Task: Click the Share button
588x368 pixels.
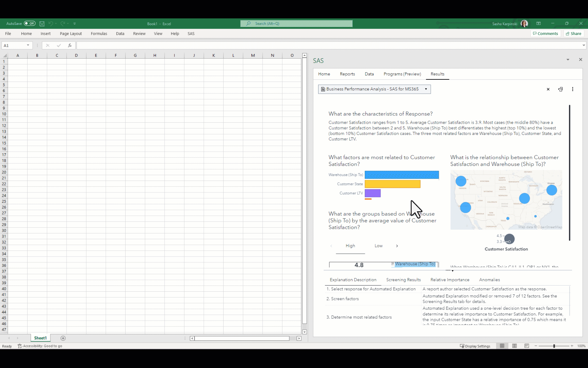Action: pyautogui.click(x=573, y=33)
